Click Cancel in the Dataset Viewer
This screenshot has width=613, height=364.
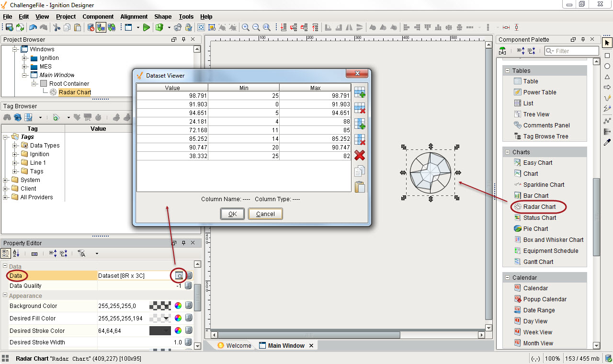[265, 214]
